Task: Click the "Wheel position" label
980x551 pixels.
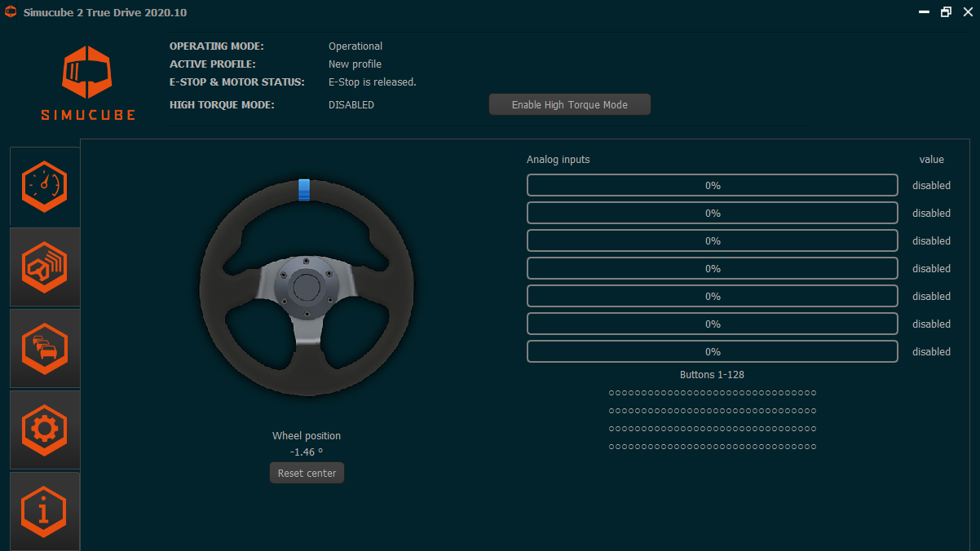Action: [307, 436]
